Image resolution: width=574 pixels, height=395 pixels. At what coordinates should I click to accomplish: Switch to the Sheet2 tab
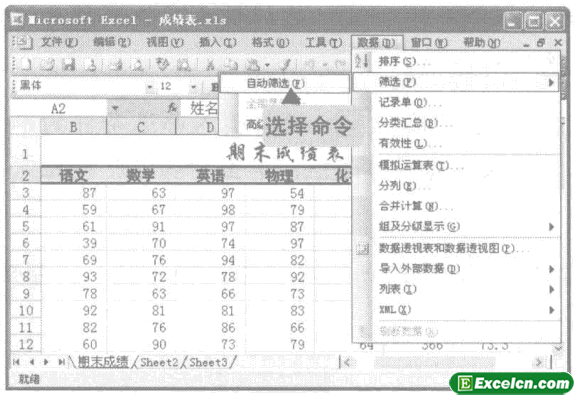pyautogui.click(x=159, y=362)
